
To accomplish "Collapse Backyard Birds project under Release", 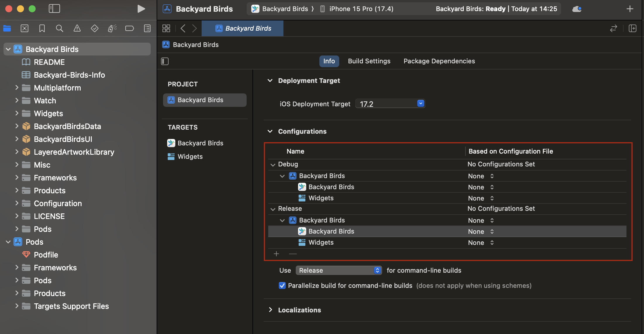I will point(282,220).
